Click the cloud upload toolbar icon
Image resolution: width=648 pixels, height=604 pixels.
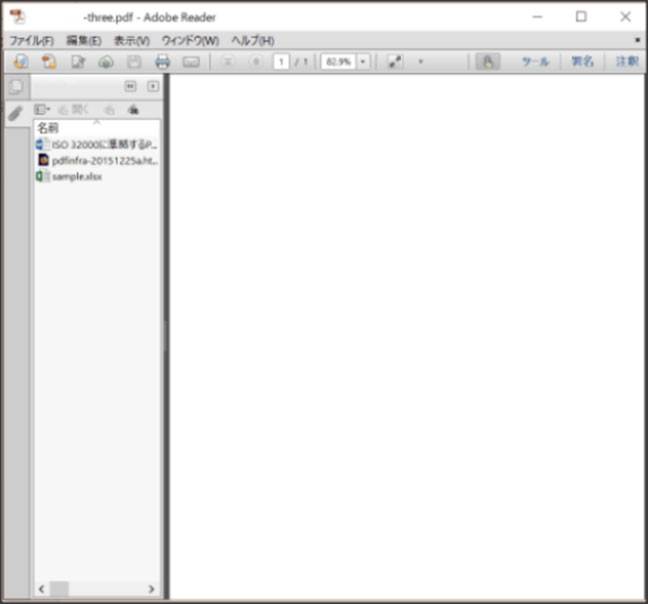tap(106, 62)
